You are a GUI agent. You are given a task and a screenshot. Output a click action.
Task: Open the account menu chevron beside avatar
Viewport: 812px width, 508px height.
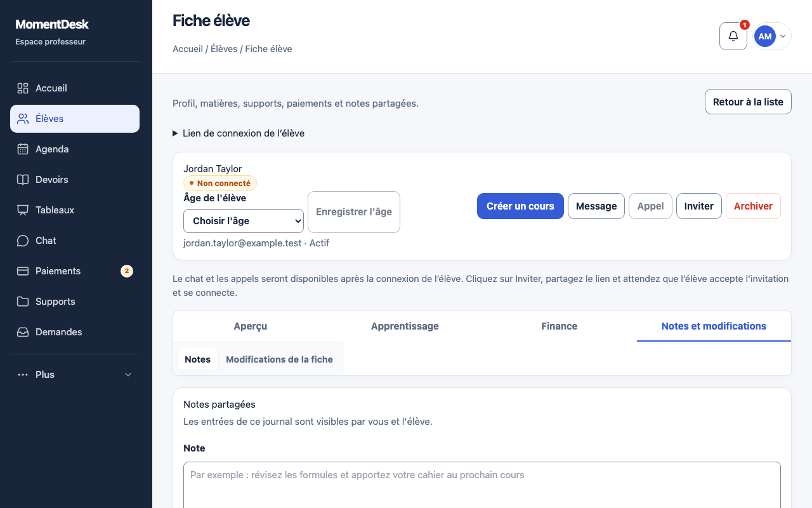783,36
